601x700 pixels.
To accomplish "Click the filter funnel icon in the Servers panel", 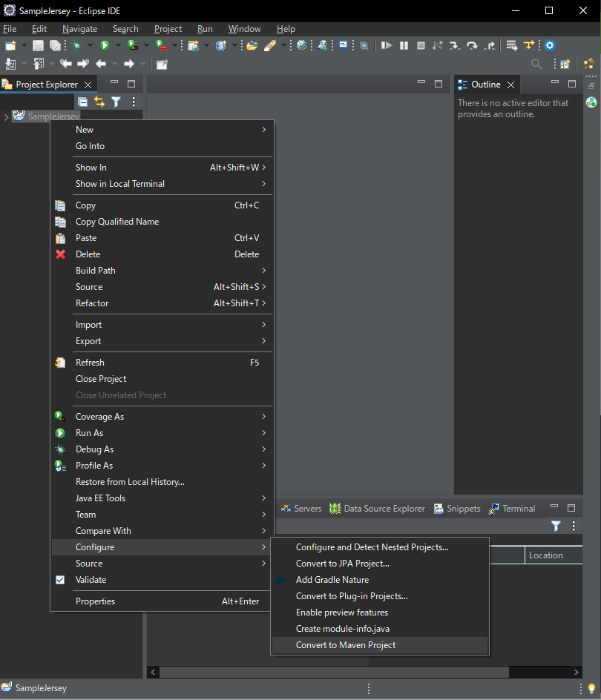I will 555,525.
